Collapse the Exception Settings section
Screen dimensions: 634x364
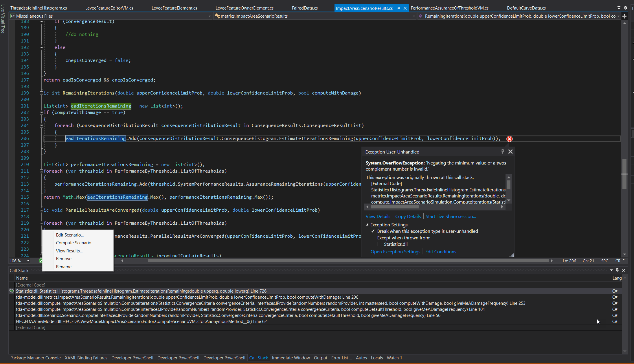(367, 225)
